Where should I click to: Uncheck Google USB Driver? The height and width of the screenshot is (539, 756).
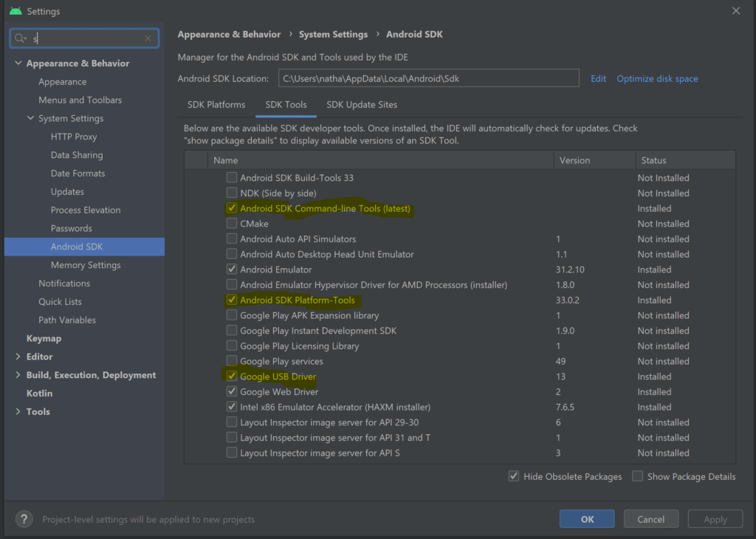(x=232, y=376)
